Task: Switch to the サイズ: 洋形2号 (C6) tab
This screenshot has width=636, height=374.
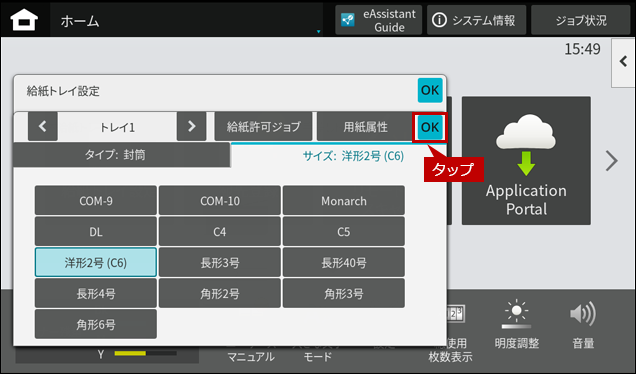Action: (353, 156)
